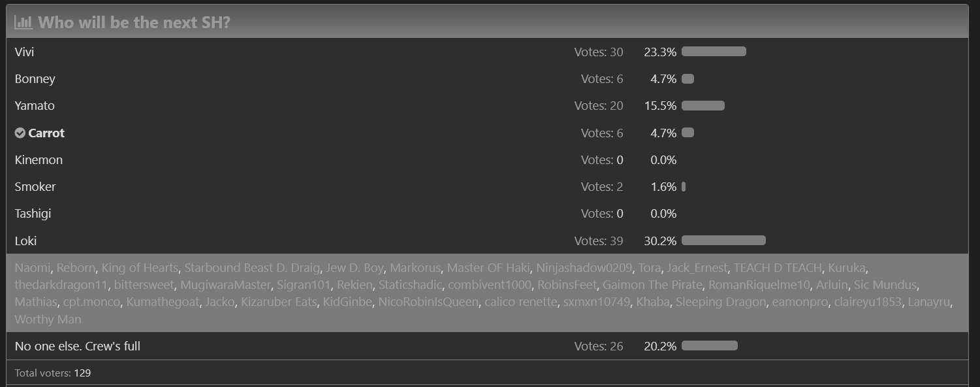Click the Yamato vote percentage bar
The image size is (980, 387).
point(703,105)
